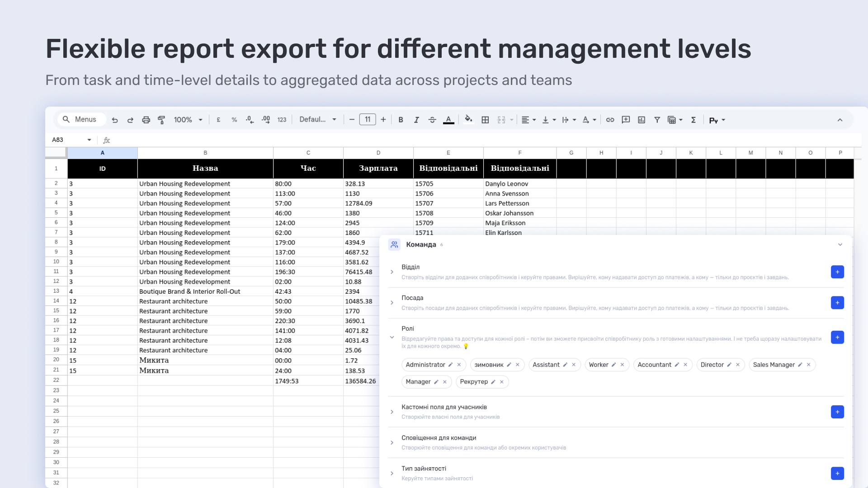Hide the menus with collapse chevron
868x488 pixels.
tap(840, 120)
